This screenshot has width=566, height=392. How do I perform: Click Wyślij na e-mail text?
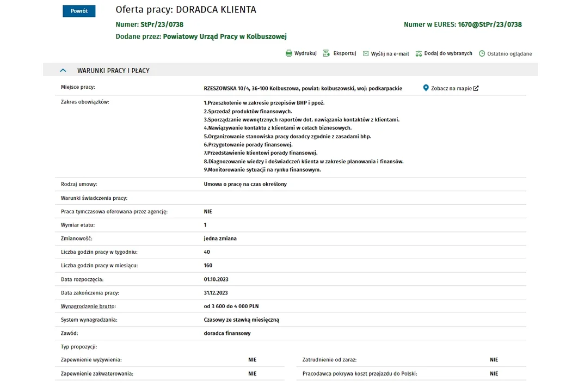pyautogui.click(x=390, y=54)
